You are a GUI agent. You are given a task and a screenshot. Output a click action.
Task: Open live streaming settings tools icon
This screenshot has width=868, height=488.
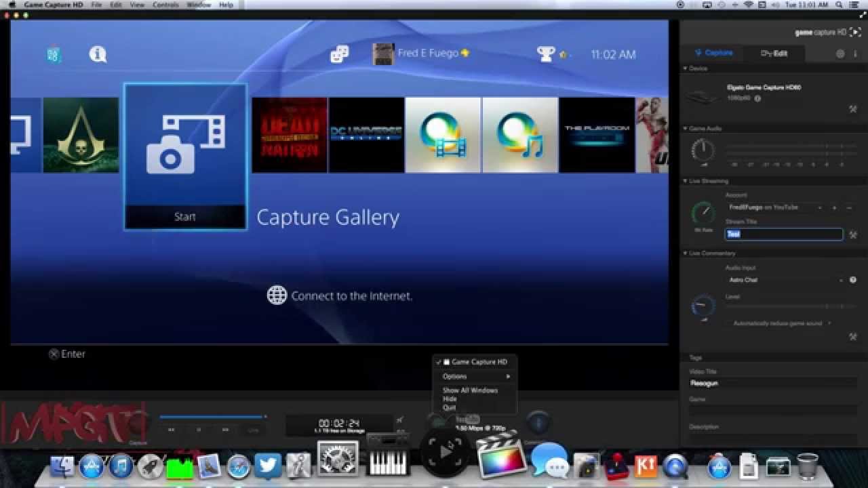tap(853, 235)
